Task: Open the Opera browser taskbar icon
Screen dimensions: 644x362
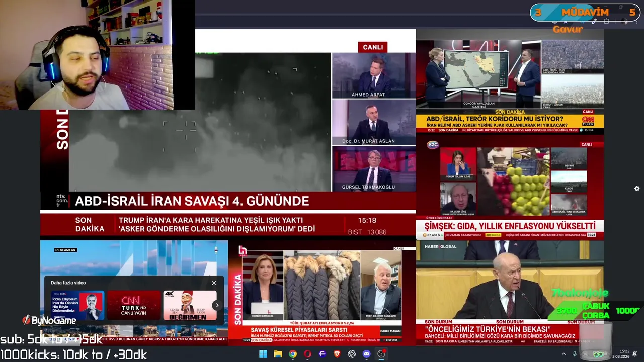Action: coord(307,354)
